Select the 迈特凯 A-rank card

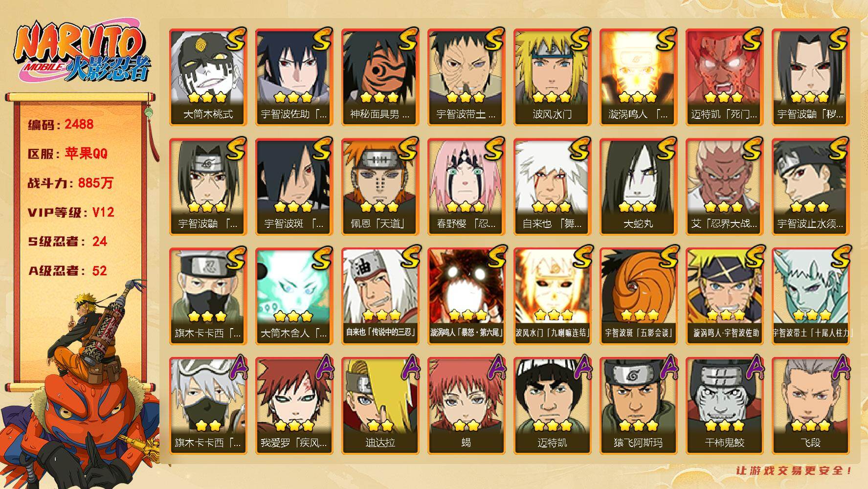(x=552, y=406)
